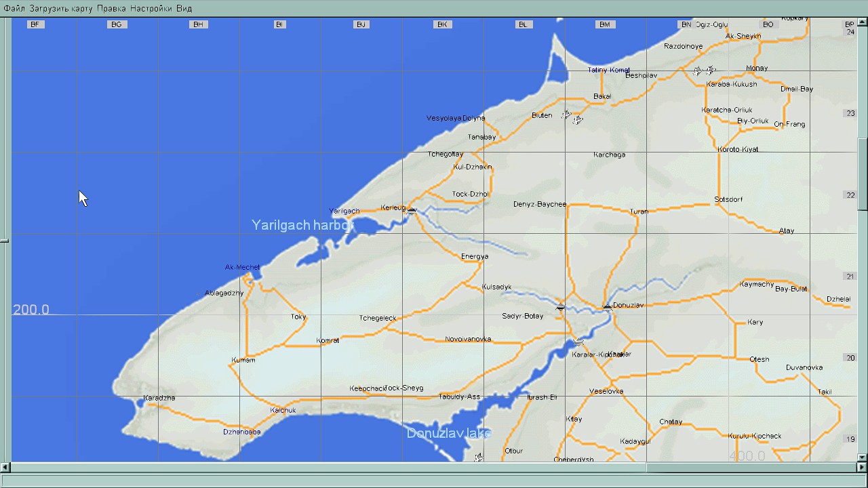
Task: Click the bridge icon at Kerleug
Action: [x=412, y=211]
